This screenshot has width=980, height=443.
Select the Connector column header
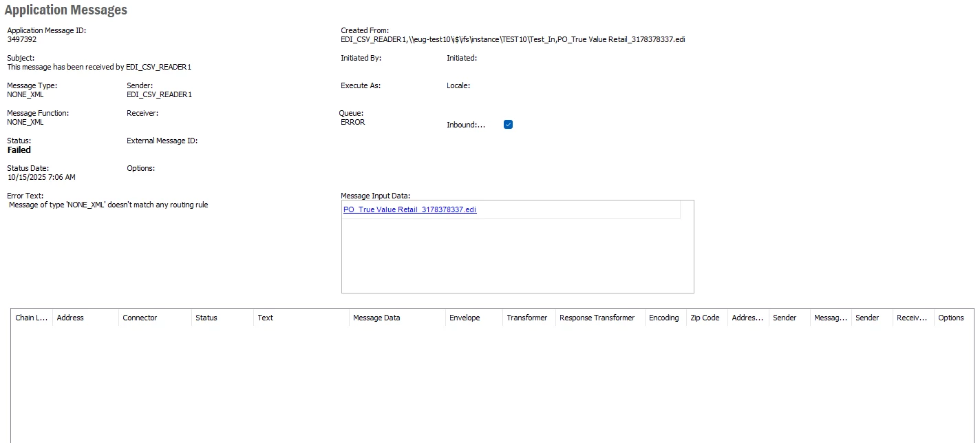(155, 318)
